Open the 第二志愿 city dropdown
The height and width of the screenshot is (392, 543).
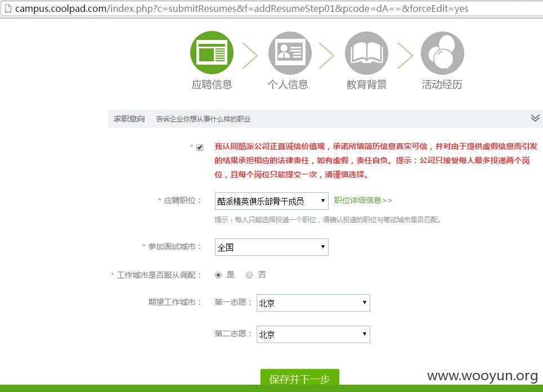[x=313, y=334]
